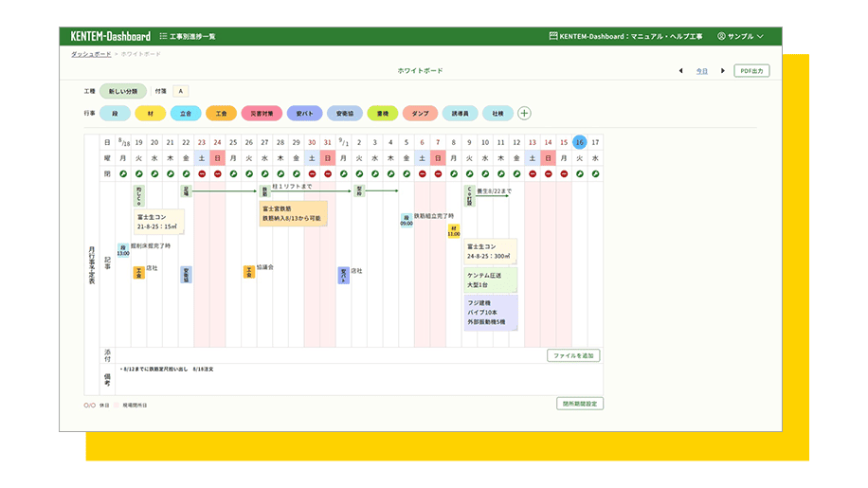This screenshot has height=488, width=868.
Task: Pick the 社検 event tag
Action: tap(497, 114)
